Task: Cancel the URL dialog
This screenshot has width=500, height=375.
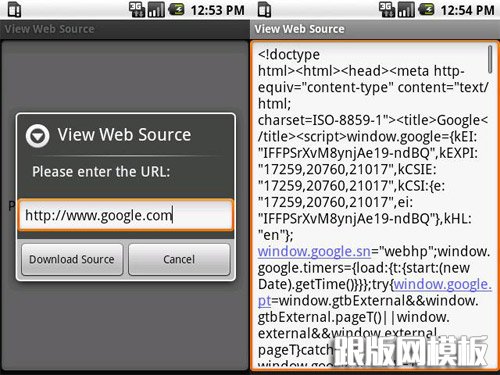Action: (x=179, y=259)
